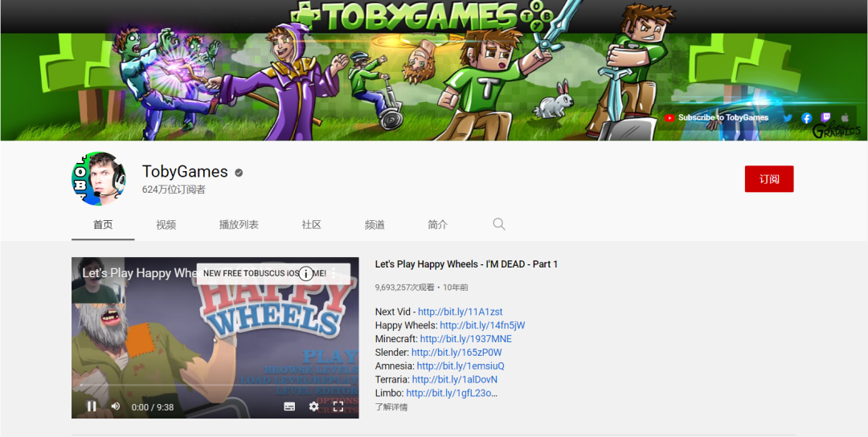Click the Let's Play Happy Wheels video title
The width and height of the screenshot is (868, 437).
466,264
